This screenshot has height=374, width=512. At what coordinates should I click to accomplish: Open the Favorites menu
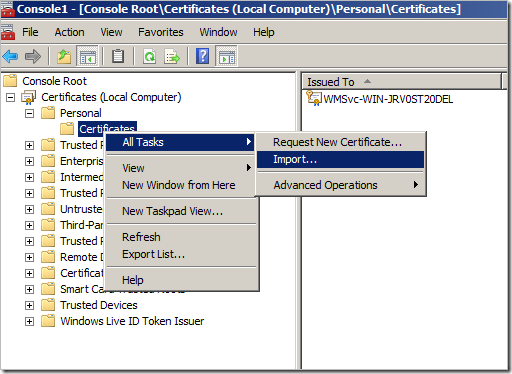pos(161,32)
